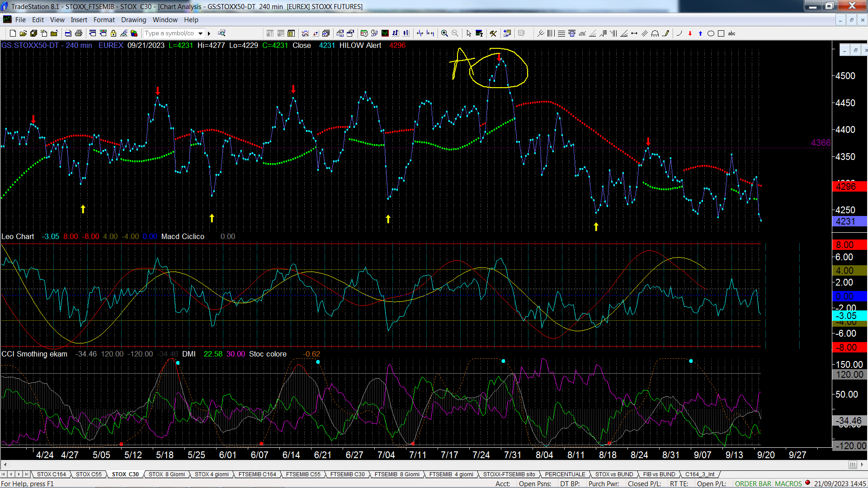The image size is (868, 488).
Task: Switch to the STOX C164 tab
Action: [51, 474]
